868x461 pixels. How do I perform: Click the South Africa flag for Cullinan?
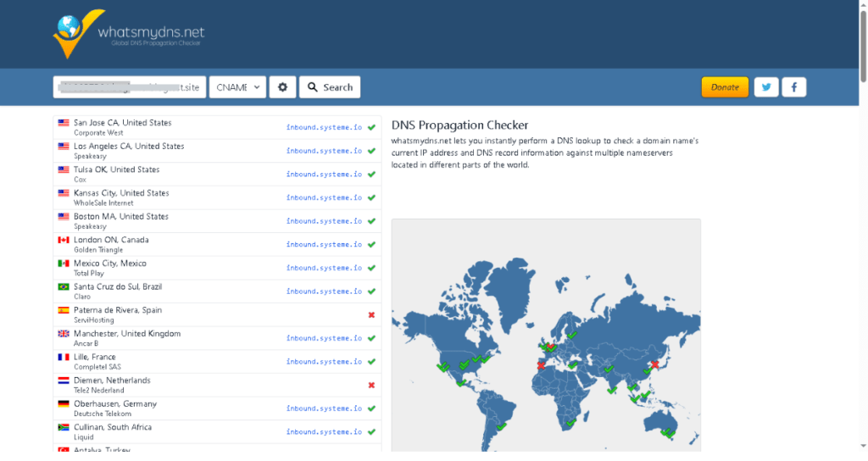pyautogui.click(x=64, y=427)
